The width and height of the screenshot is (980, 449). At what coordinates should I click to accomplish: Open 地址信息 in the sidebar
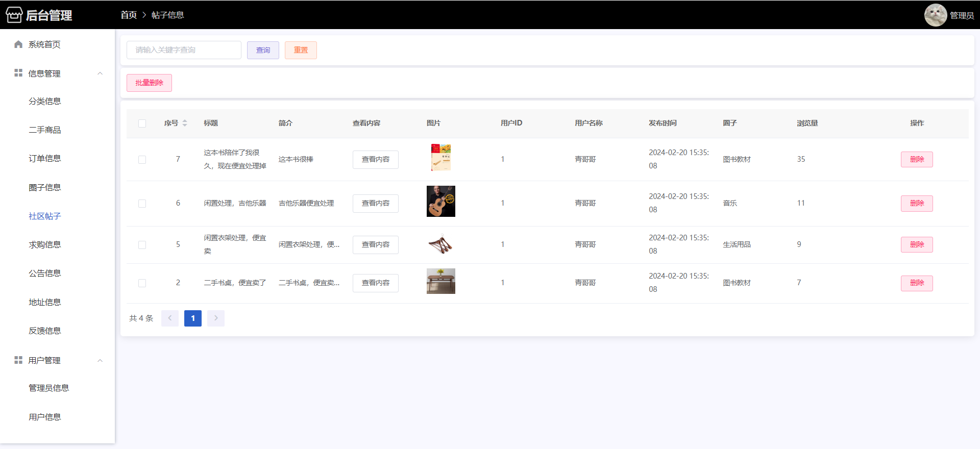point(45,303)
